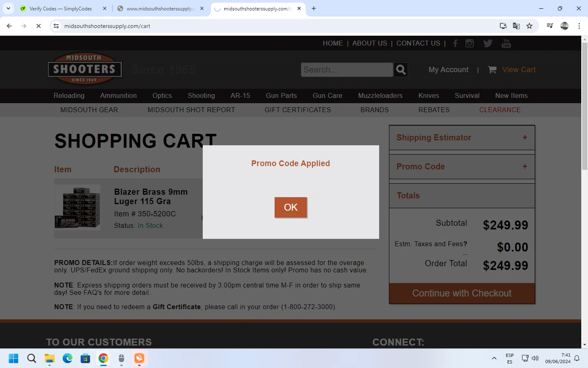Open the YouTube icon in the header
Viewport: 588px width, 368px height.
[x=506, y=43]
